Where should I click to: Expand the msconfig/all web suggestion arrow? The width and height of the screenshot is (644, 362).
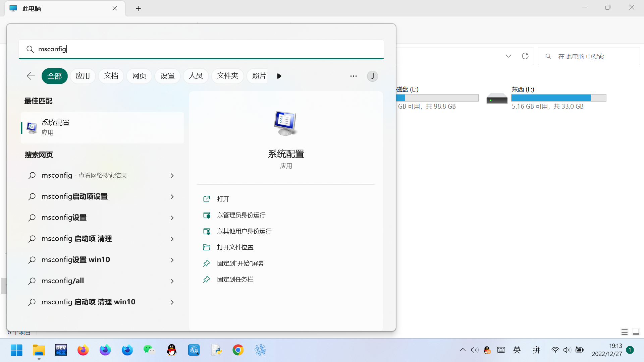(x=172, y=281)
